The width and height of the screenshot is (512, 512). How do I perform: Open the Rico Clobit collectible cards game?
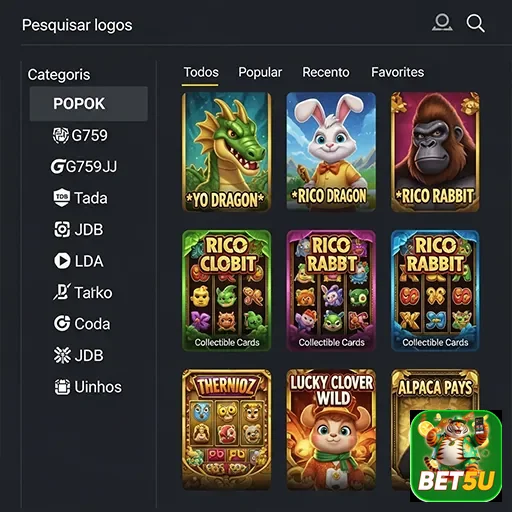click(x=226, y=290)
